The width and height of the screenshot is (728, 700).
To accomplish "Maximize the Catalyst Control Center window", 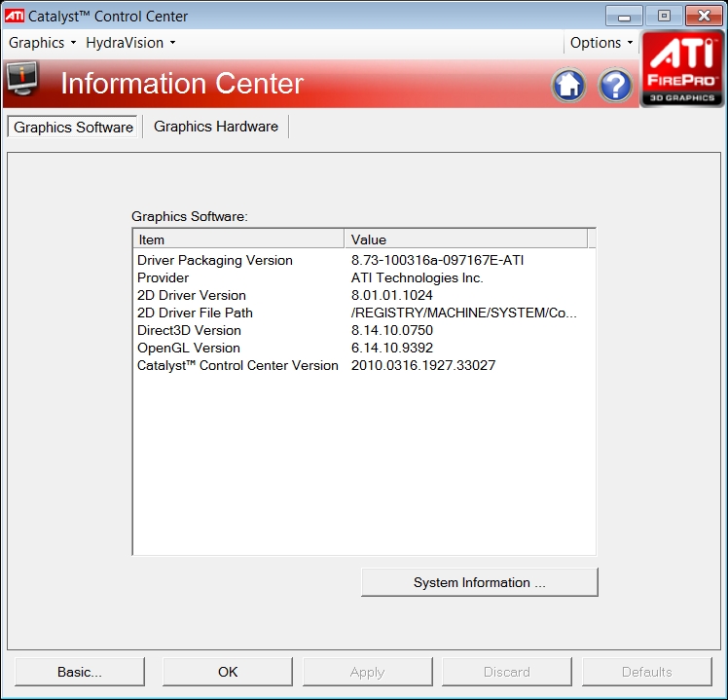I will [x=664, y=17].
